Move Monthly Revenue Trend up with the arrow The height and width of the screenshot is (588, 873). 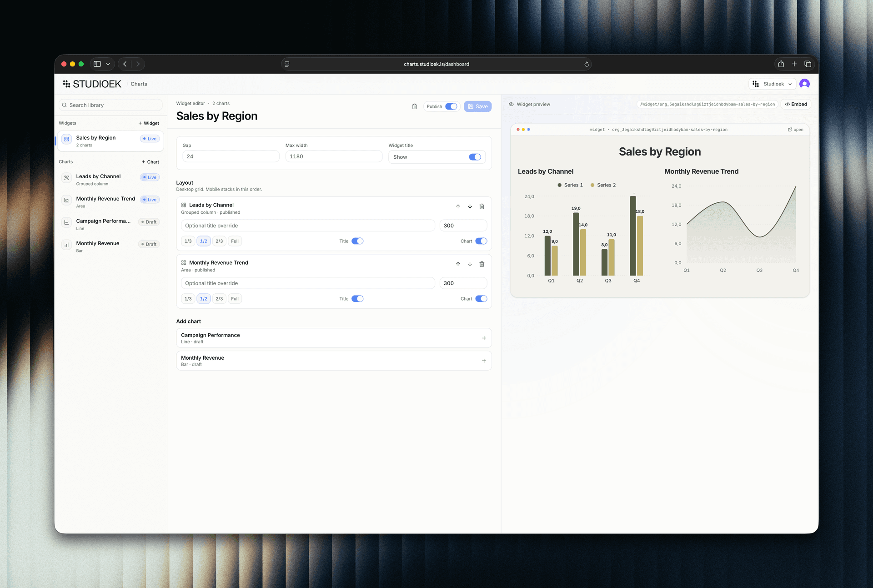coord(458,264)
